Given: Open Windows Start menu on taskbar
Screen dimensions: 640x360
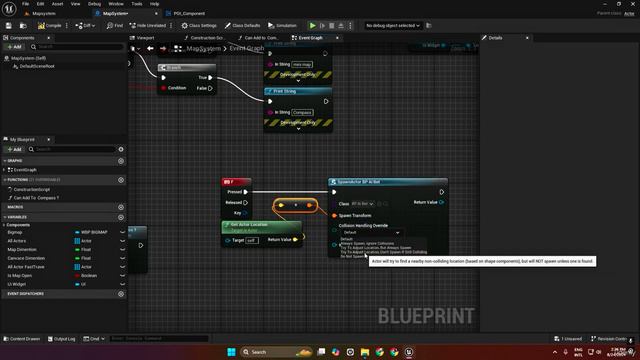Looking at the screenshot, I should pos(231,352).
